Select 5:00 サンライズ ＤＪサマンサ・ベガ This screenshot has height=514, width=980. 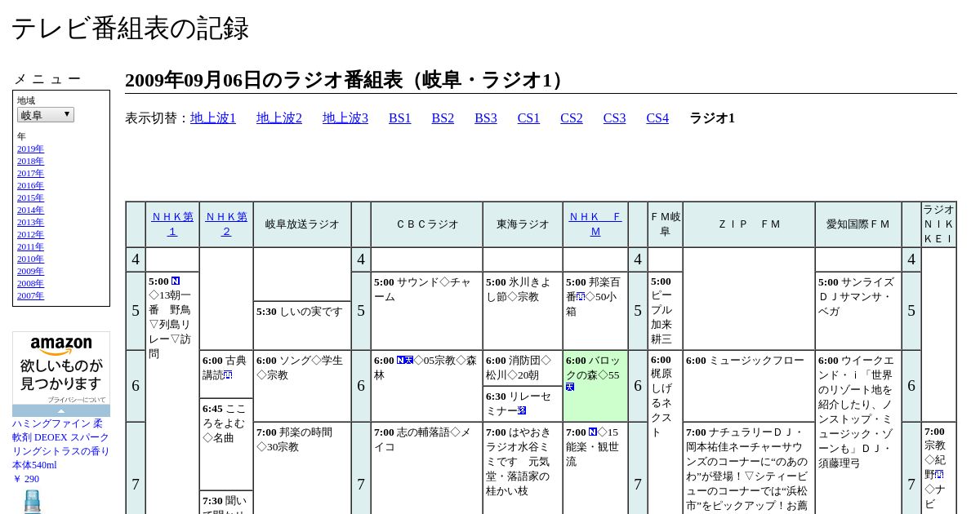coord(858,311)
